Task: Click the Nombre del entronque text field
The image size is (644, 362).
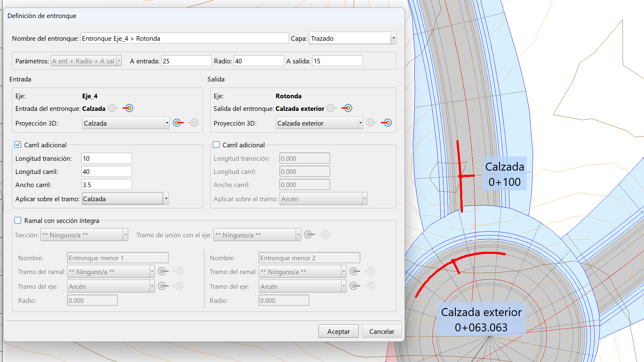Action: click(184, 38)
